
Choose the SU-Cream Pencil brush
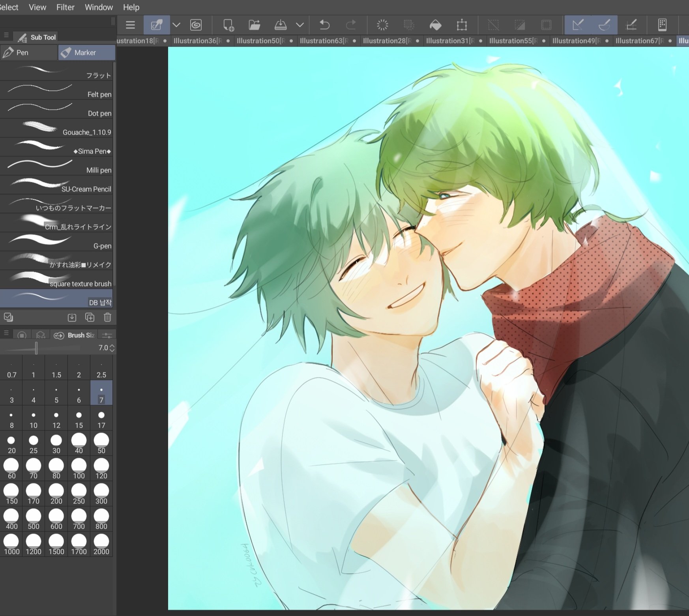pyautogui.click(x=56, y=185)
